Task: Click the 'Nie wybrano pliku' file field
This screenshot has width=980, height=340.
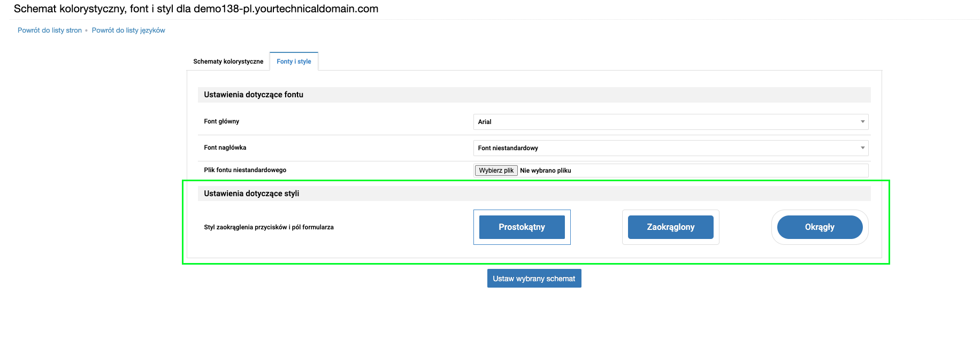Action: click(545, 171)
